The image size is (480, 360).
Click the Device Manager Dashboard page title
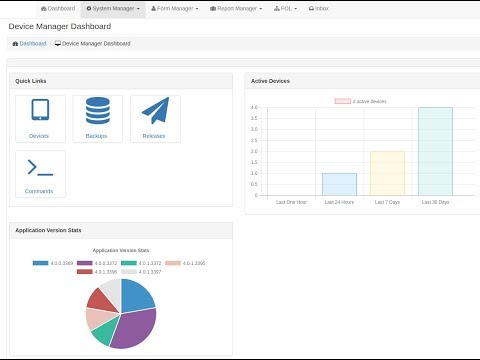60,27
